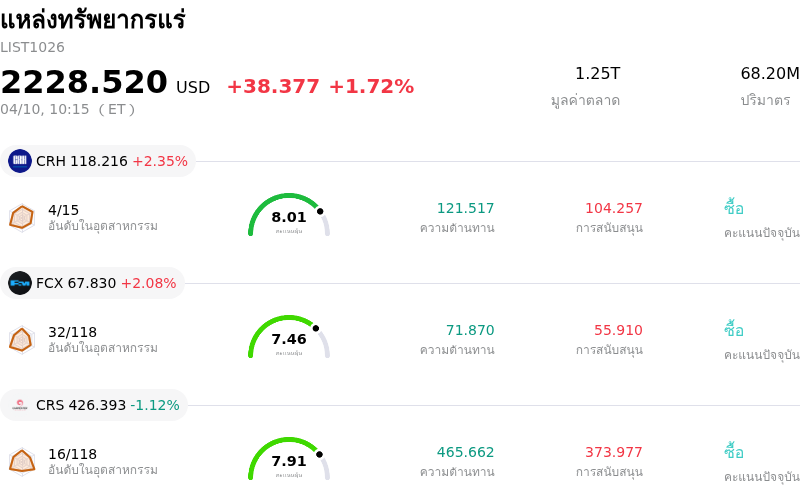Click the ซื้อ rating for CRH
Screen dimensions: 800x499
point(734,208)
